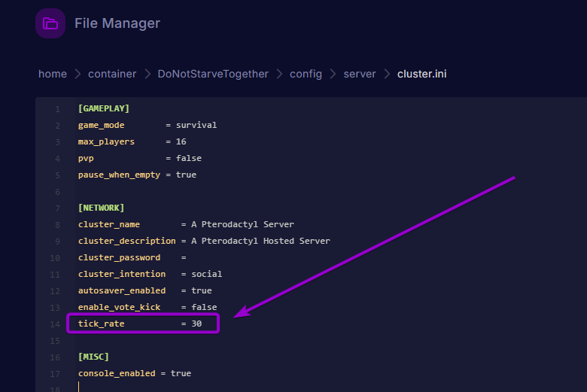The height and width of the screenshot is (392, 587).
Task: Click the pvp false value
Action: (x=189, y=158)
